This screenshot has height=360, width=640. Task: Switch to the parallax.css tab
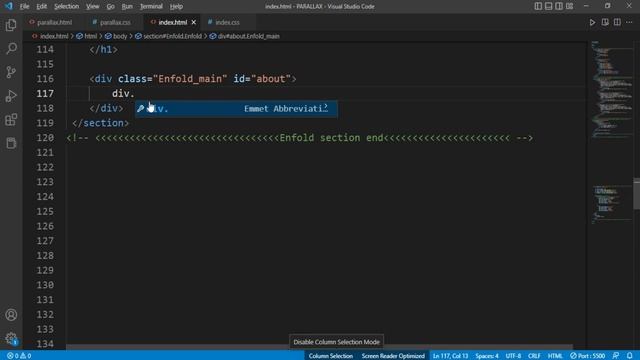pyautogui.click(x=111, y=22)
